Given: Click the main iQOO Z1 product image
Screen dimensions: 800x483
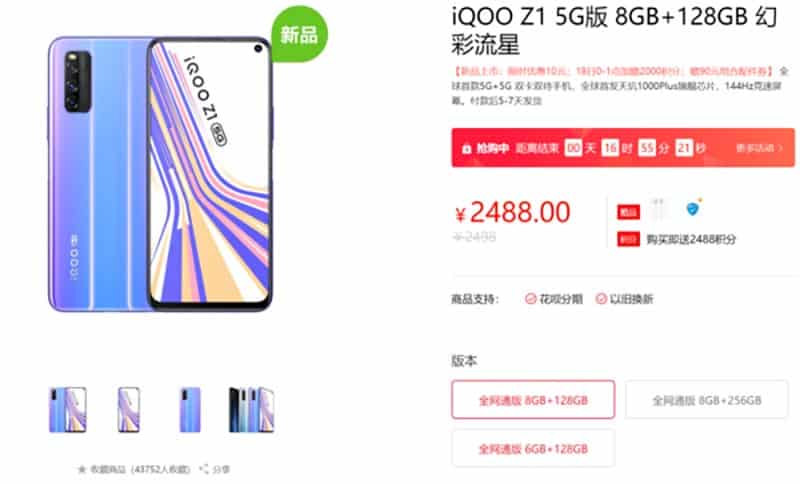Looking at the screenshot, I should click(160, 173).
